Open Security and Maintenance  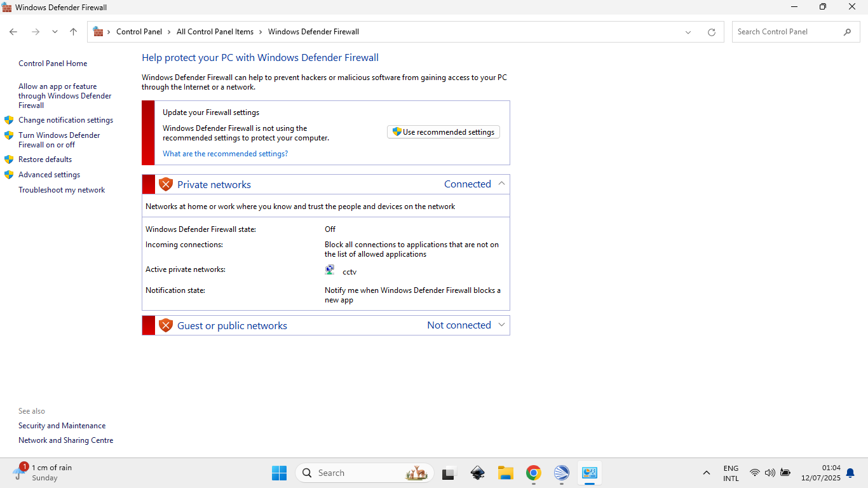pos(62,426)
